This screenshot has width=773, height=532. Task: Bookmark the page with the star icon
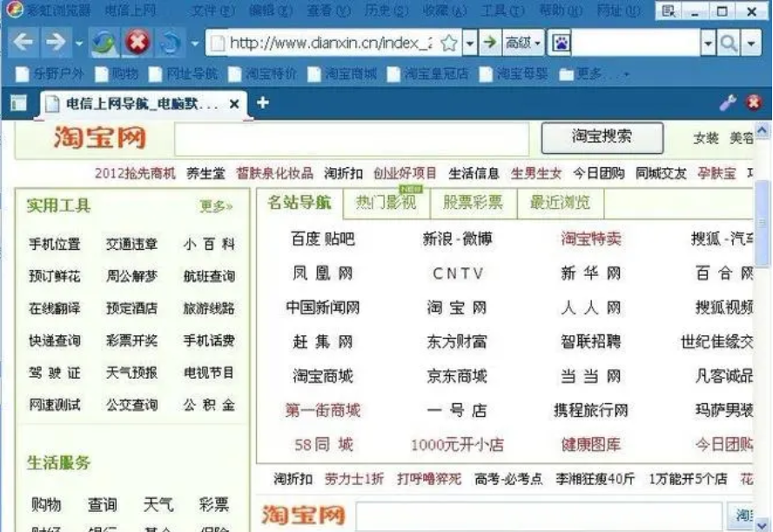[x=449, y=44]
